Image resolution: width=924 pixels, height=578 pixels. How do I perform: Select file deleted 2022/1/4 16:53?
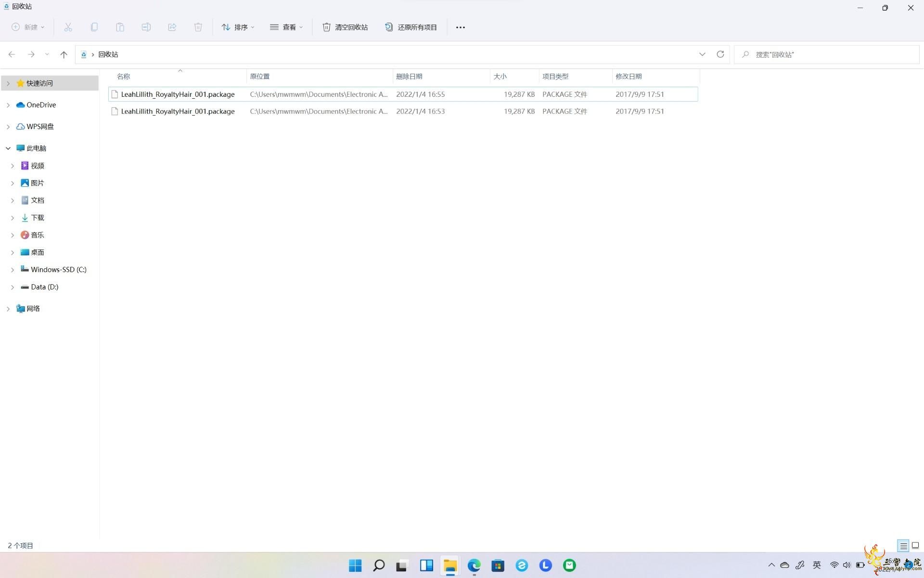click(403, 111)
